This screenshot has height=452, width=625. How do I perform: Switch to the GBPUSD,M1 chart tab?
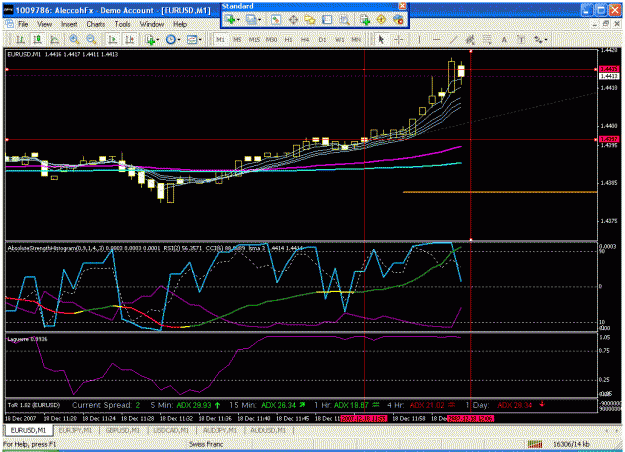click(x=123, y=430)
